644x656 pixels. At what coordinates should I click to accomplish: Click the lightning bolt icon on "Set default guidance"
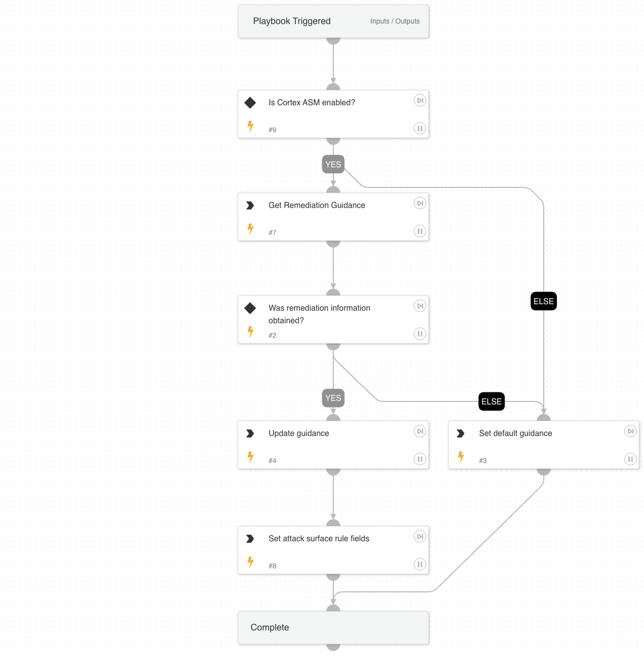[x=461, y=457]
